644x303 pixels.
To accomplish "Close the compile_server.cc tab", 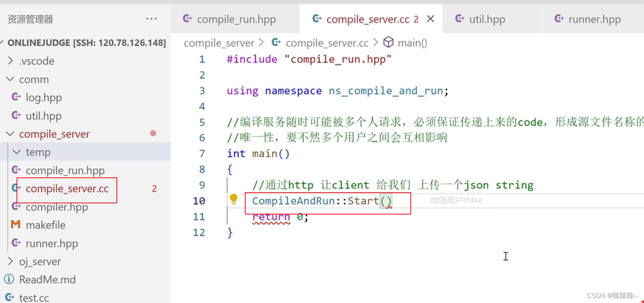I will (x=430, y=19).
